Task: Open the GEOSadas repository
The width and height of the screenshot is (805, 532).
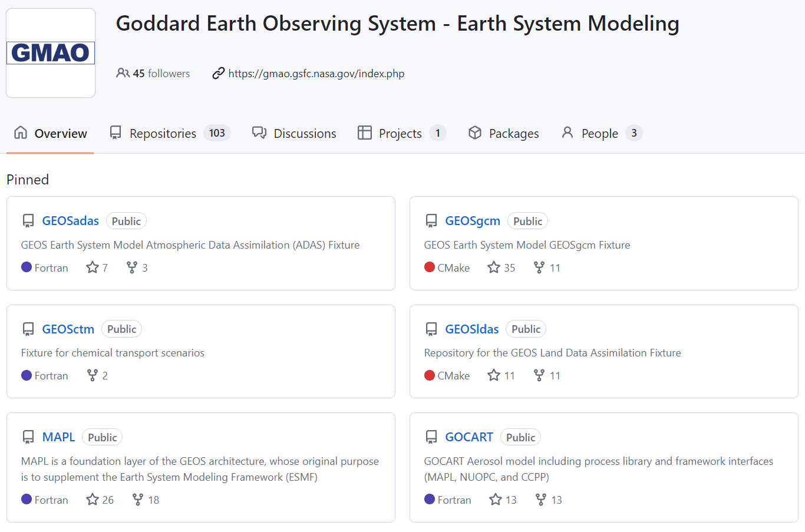Action: [x=71, y=221]
